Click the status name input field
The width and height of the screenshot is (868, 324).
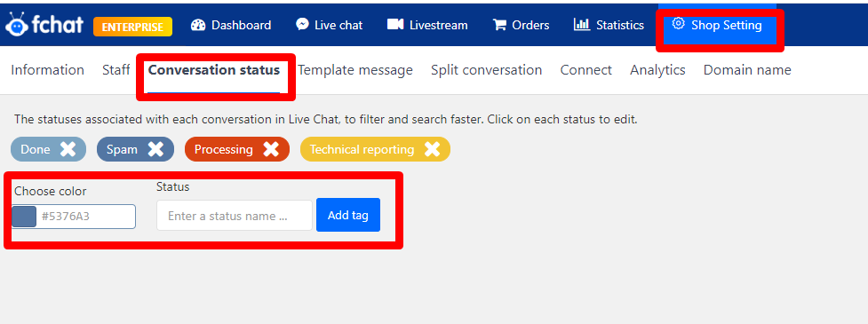[235, 216]
